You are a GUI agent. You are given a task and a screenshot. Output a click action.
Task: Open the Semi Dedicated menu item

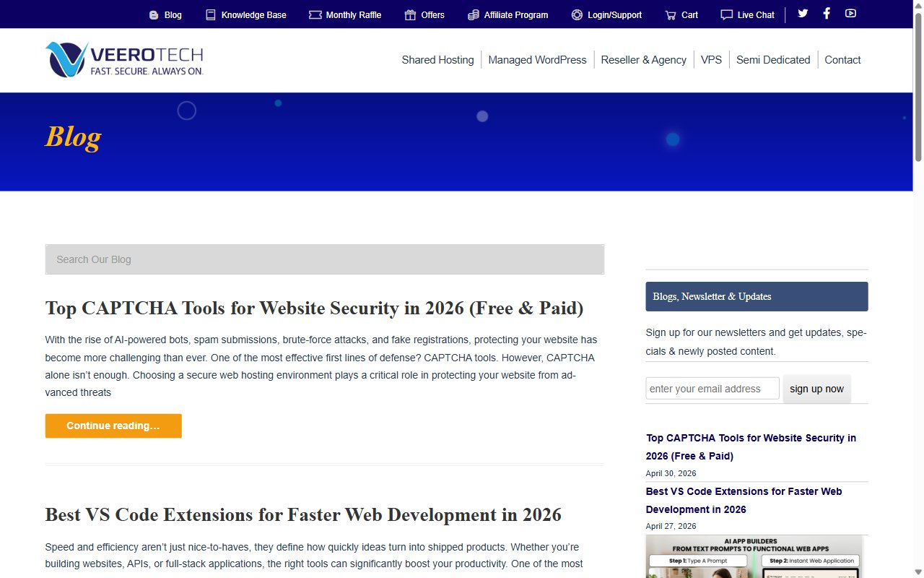tap(773, 60)
